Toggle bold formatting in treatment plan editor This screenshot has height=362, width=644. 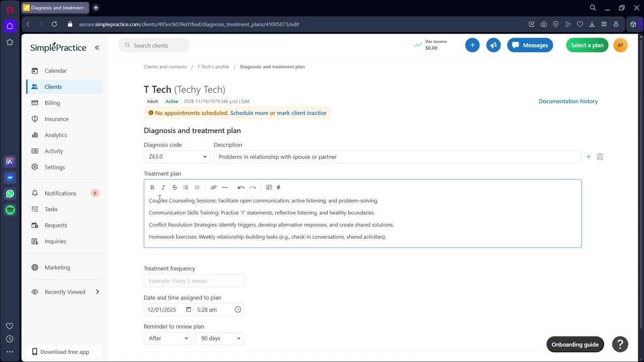pyautogui.click(x=152, y=188)
